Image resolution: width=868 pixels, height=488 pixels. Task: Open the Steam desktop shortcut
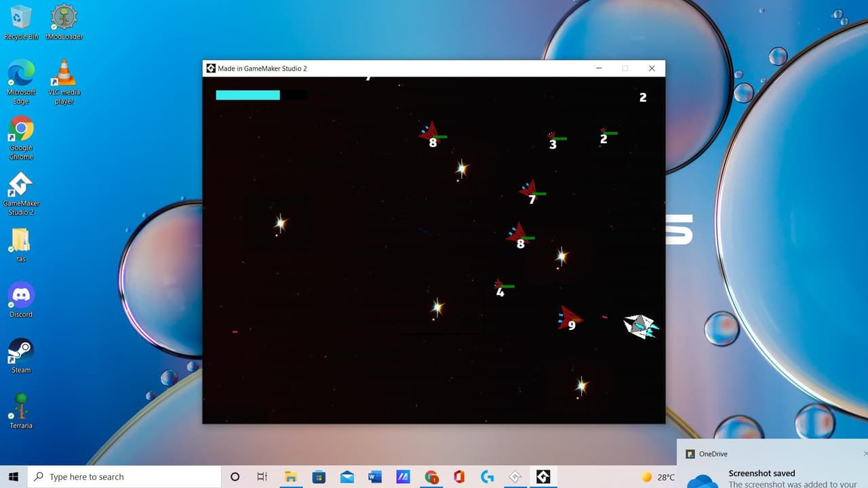[x=21, y=355]
